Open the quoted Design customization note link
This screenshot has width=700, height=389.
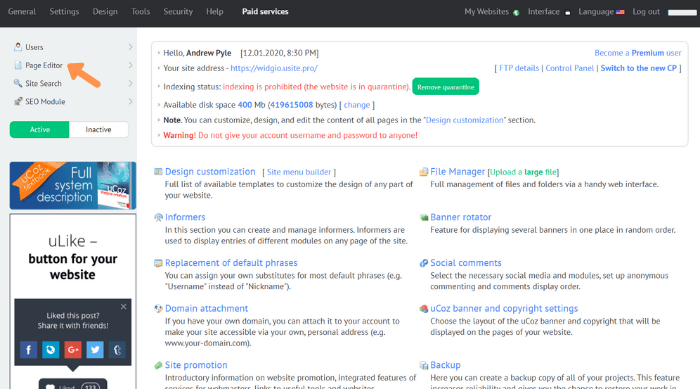click(464, 120)
